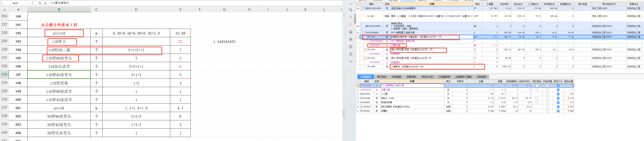644x141 pixels.
Task: Toggle 是否计价 checkbox for 滚槽机 row
Action: (558, 111)
